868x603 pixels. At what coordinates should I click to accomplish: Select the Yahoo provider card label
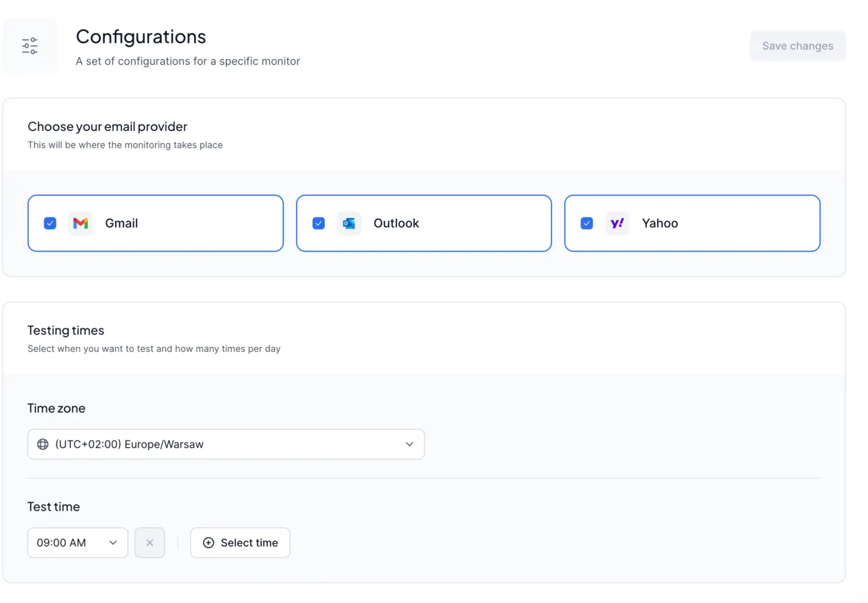(660, 224)
